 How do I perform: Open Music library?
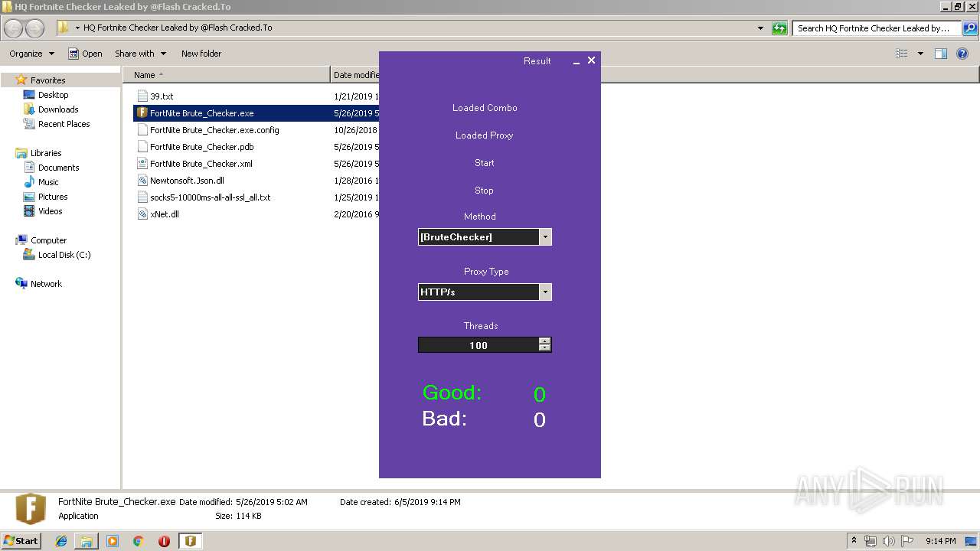(x=48, y=182)
